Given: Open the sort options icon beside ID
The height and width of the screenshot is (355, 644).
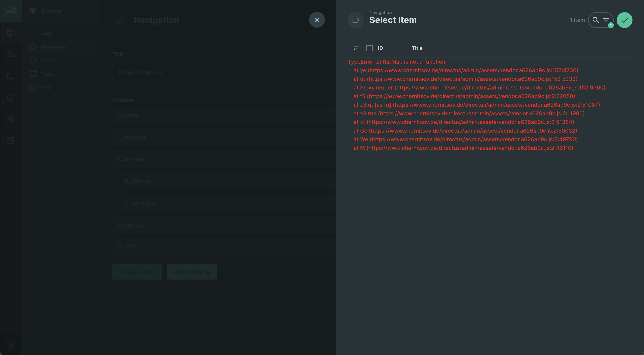Looking at the screenshot, I should coord(356,48).
